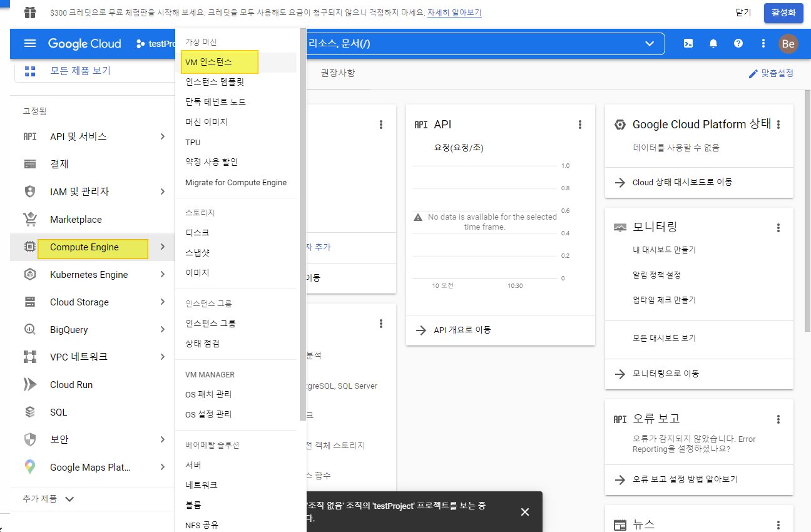Expand the Compute Engine submenu arrow
Image resolution: width=811 pixels, height=532 pixels.
click(162, 247)
